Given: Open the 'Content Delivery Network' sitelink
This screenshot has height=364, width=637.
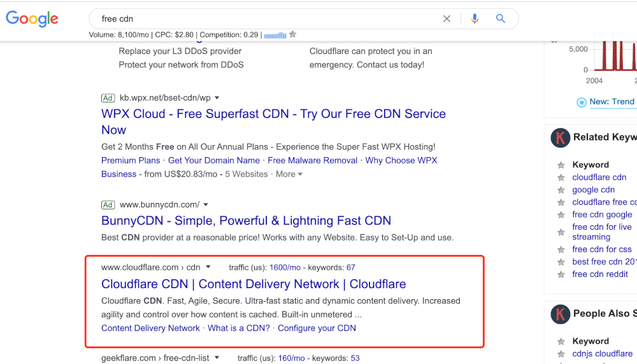Looking at the screenshot, I should point(150,328).
